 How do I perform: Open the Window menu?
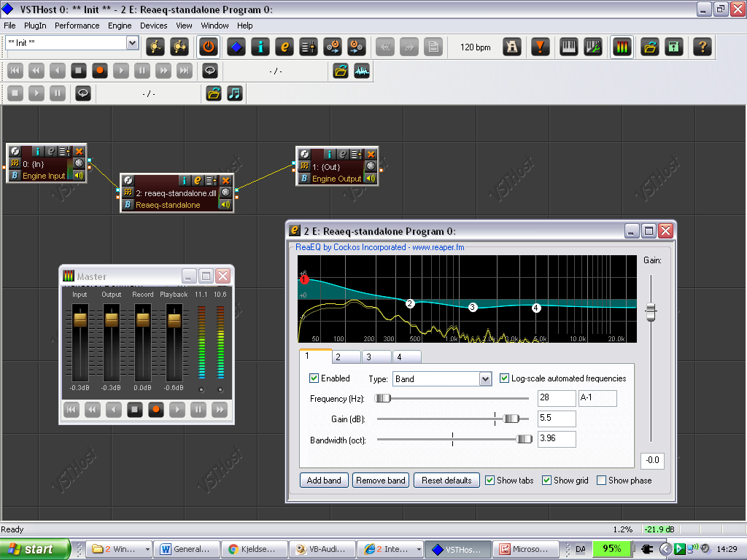[214, 26]
